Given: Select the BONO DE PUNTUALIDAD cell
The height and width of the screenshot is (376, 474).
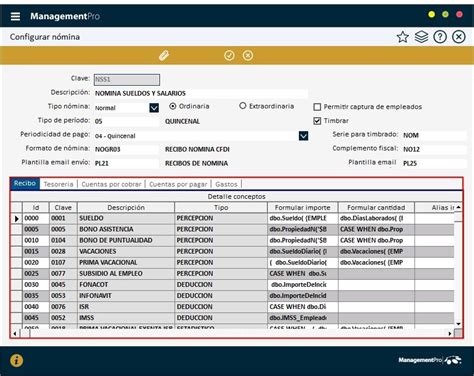Looking at the screenshot, I should [x=126, y=240].
